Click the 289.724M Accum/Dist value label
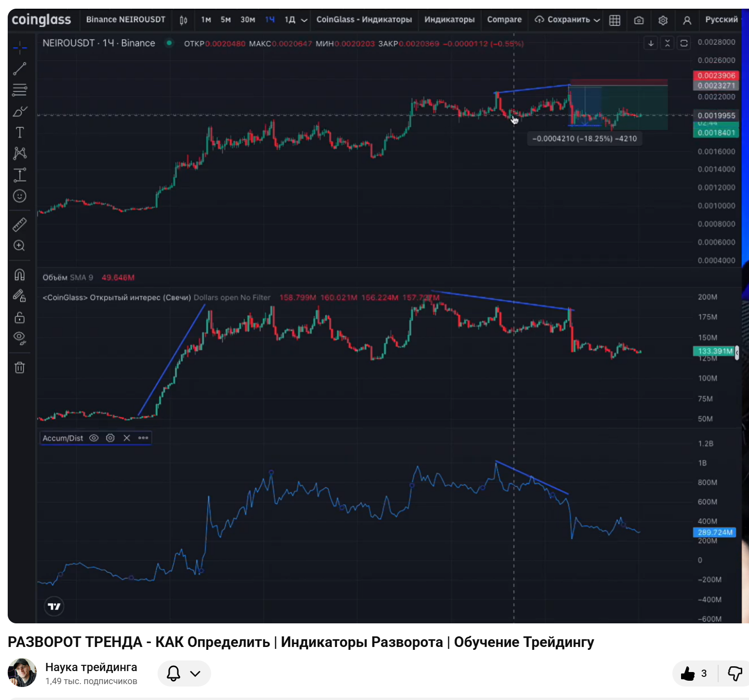The image size is (749, 700). 715,532
